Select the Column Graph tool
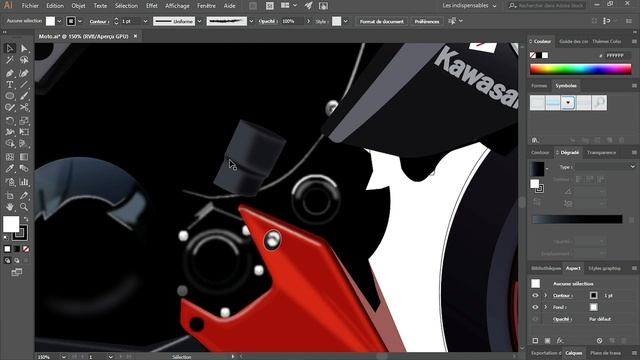This screenshot has height=360, width=640. [24, 182]
